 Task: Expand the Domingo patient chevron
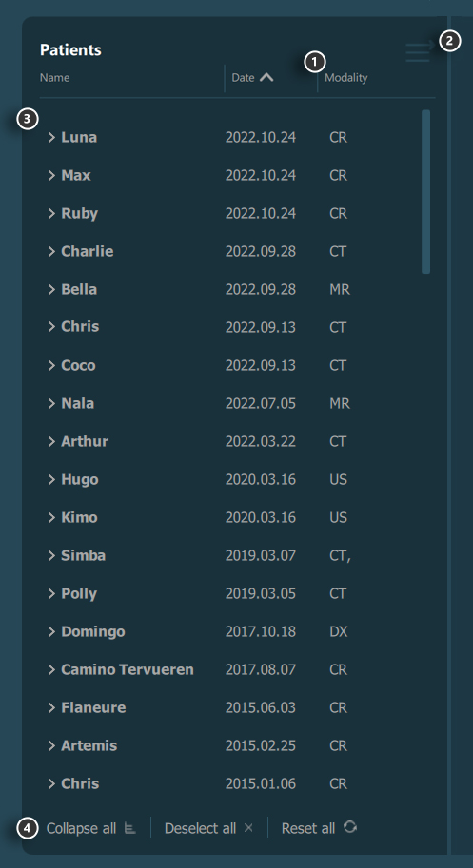(x=51, y=631)
